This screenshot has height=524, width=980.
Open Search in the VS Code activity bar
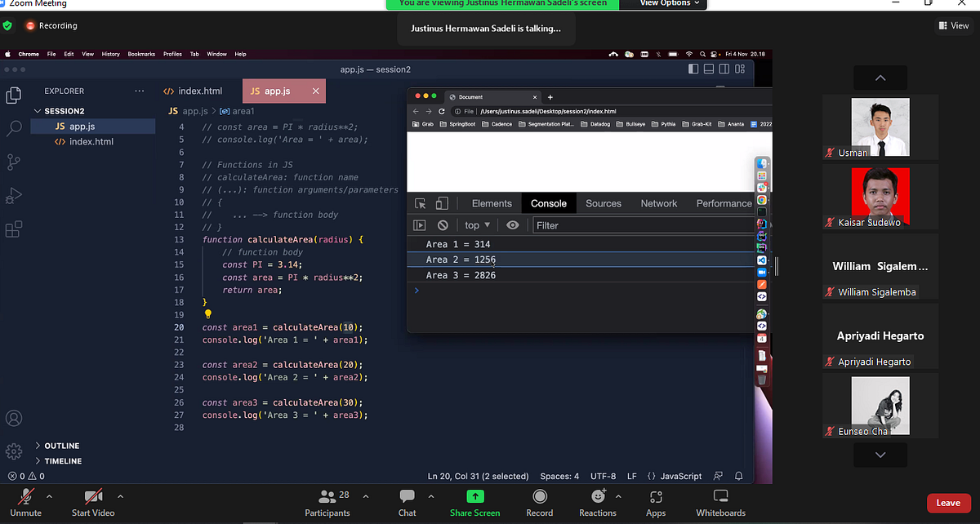[13, 128]
